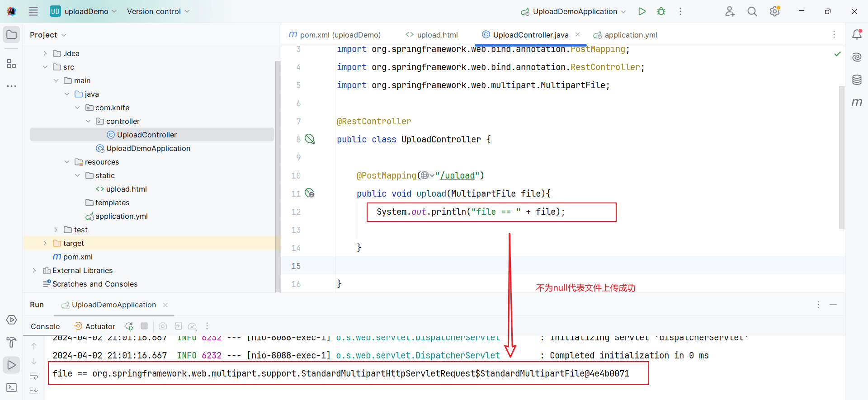The width and height of the screenshot is (868, 400).
Task: Open IDE settings gear
Action: click(x=775, y=11)
